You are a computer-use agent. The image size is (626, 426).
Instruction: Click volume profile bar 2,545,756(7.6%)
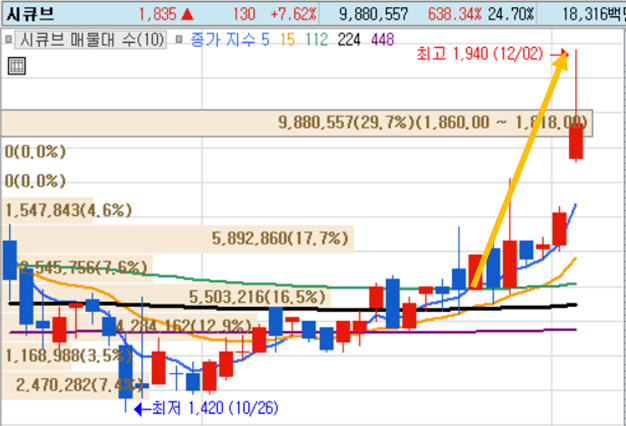pyautogui.click(x=77, y=268)
